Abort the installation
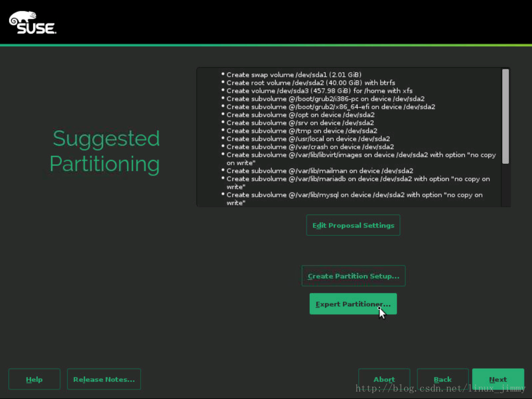This screenshot has width=532, height=399. (384, 379)
